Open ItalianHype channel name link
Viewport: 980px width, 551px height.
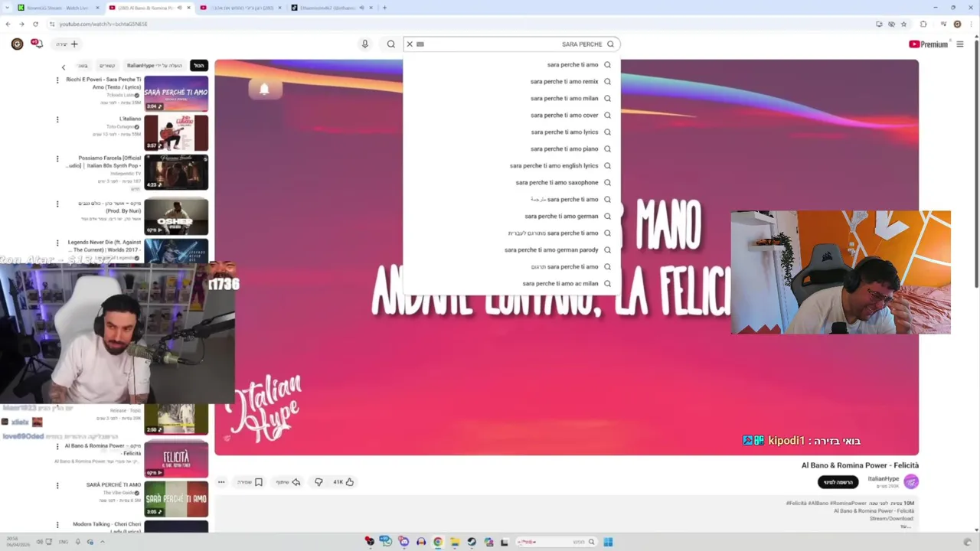point(883,479)
